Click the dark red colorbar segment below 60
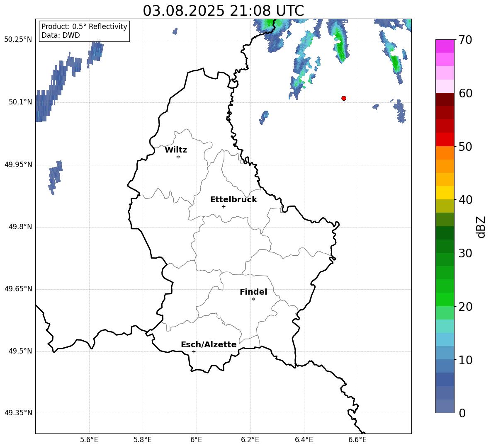491x448 pixels. (x=445, y=99)
